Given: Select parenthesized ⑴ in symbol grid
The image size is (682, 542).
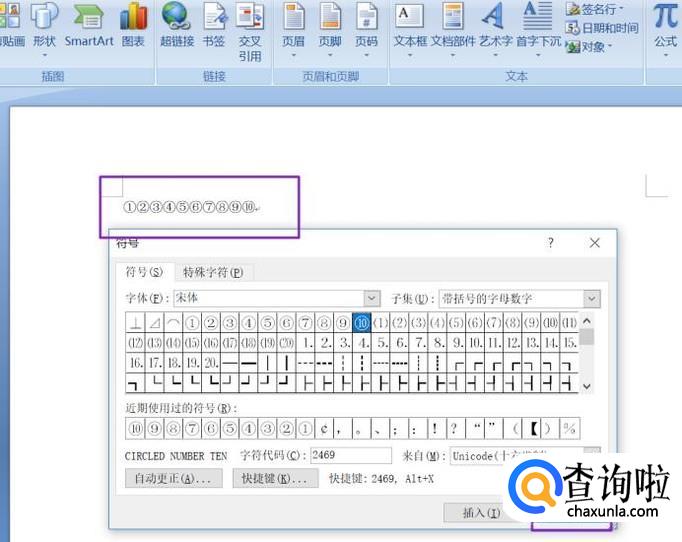Looking at the screenshot, I should (x=381, y=323).
